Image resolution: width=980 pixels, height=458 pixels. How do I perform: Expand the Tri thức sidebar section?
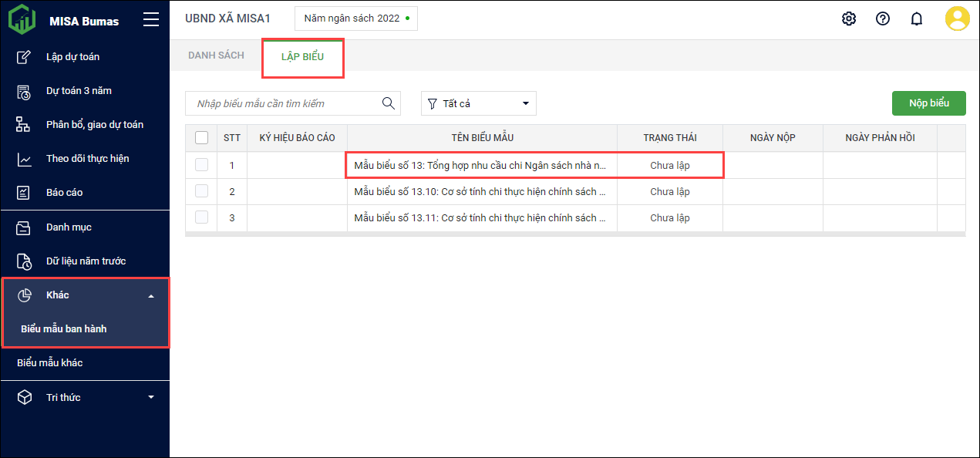pyautogui.click(x=151, y=397)
